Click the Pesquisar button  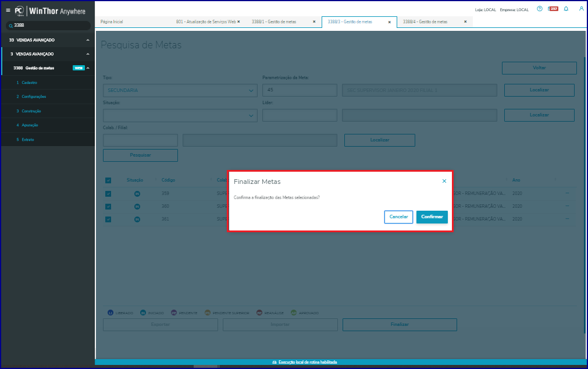pos(140,155)
